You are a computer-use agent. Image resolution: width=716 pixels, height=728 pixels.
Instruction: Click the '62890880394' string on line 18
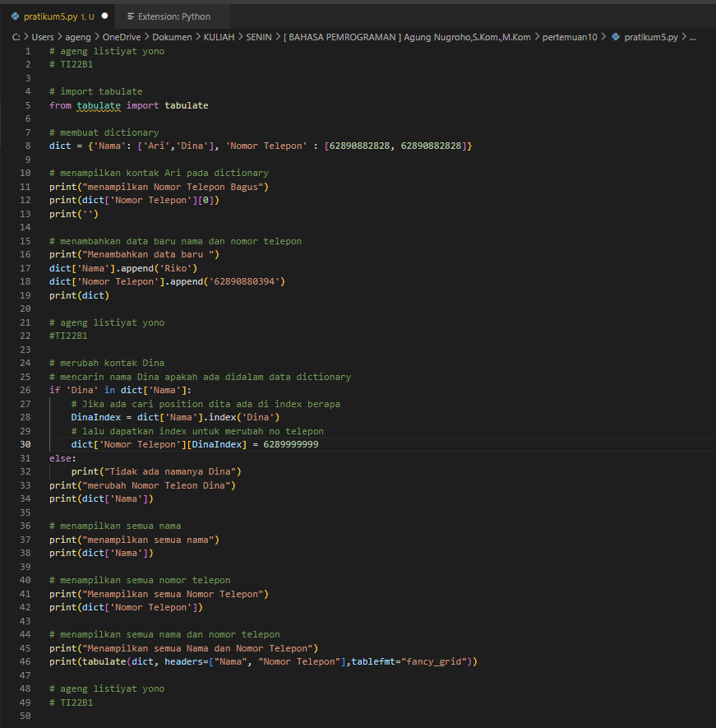point(244,281)
